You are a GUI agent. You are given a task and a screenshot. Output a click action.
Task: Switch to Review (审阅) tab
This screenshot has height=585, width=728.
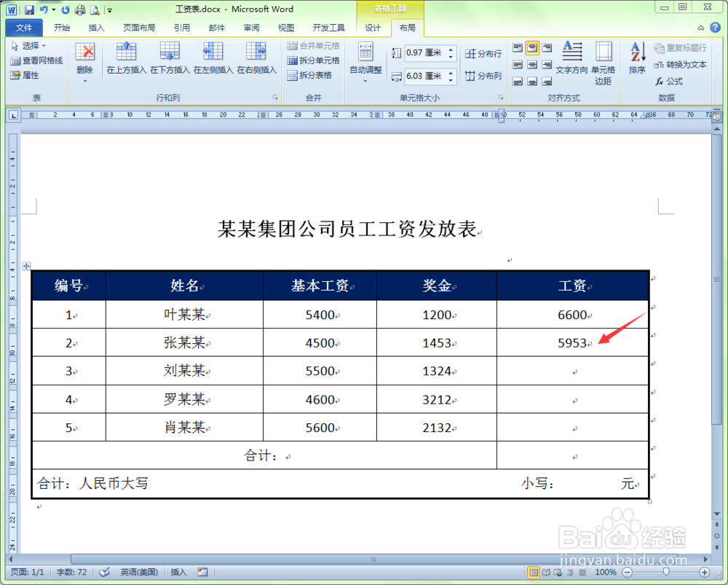[x=251, y=28]
